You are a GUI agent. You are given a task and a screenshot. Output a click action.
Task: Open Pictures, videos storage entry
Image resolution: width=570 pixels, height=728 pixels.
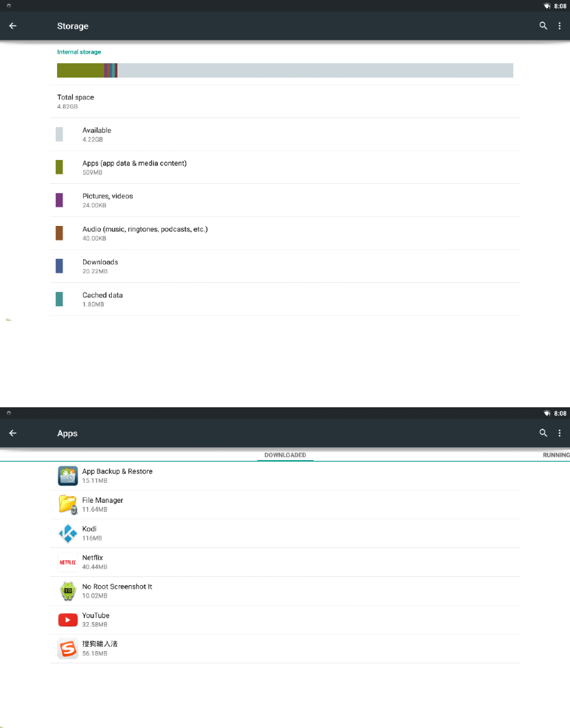(285, 200)
